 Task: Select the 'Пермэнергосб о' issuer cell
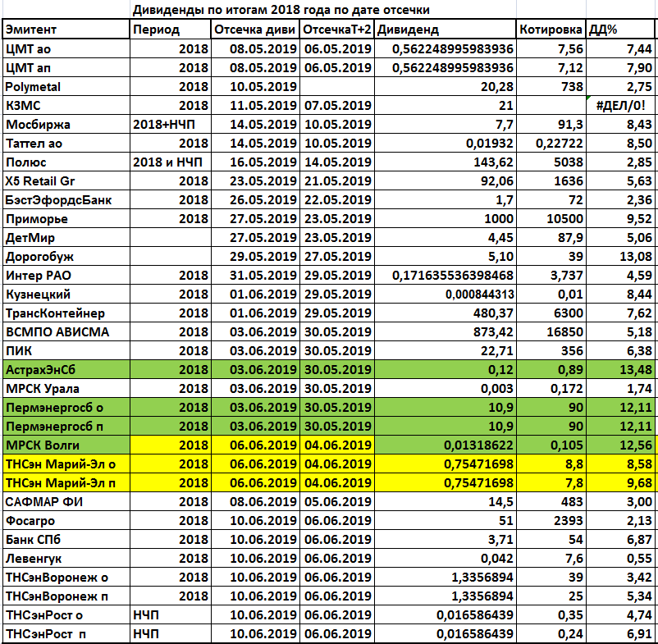tap(66, 408)
